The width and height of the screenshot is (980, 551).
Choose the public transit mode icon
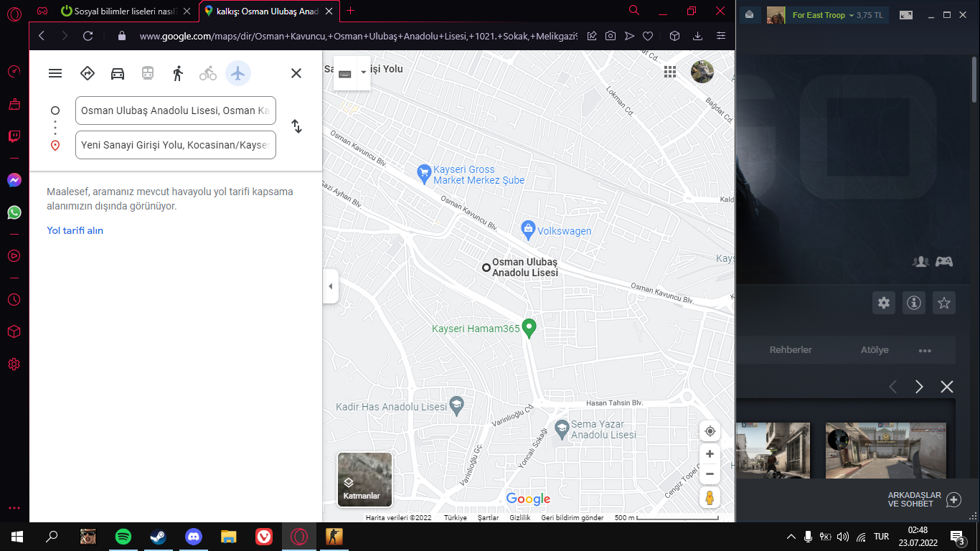tap(148, 73)
